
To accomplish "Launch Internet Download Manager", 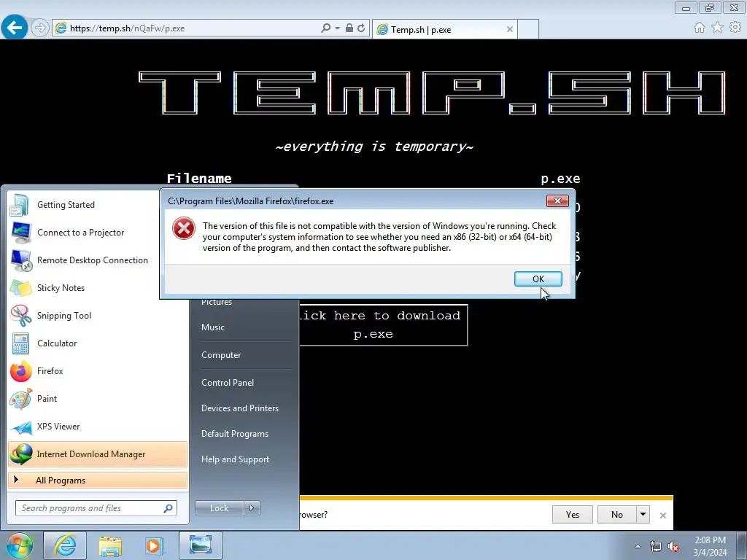I will pyautogui.click(x=98, y=454).
